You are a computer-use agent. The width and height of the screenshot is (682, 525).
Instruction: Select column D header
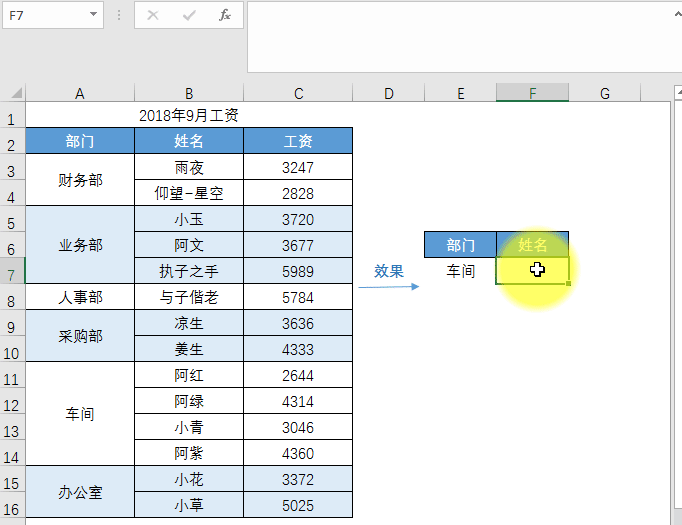(388, 93)
